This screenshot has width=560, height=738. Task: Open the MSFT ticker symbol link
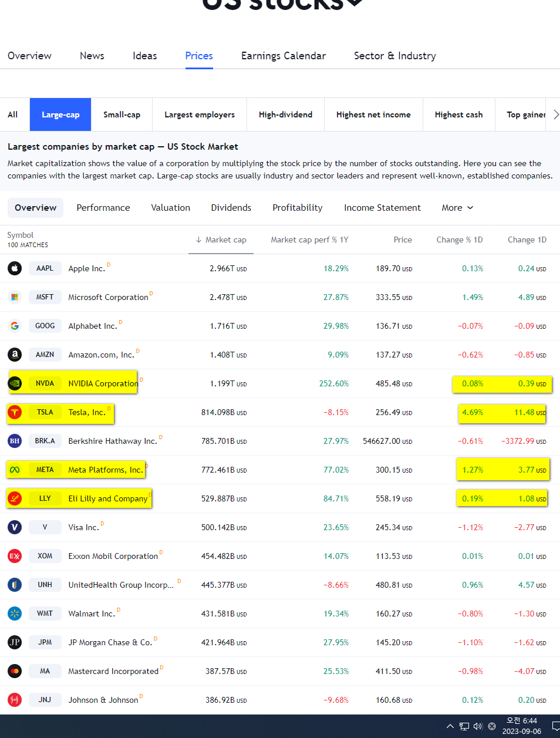pos(45,297)
